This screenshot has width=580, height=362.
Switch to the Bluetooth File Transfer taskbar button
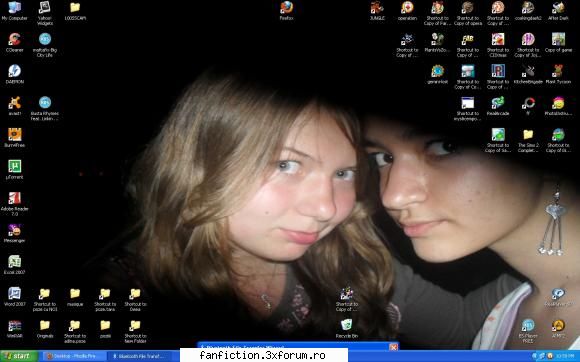click(140, 356)
